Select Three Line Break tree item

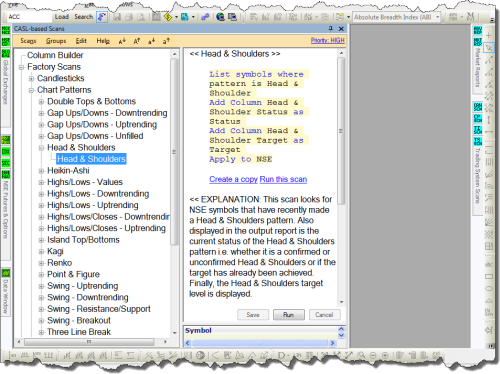point(79,332)
